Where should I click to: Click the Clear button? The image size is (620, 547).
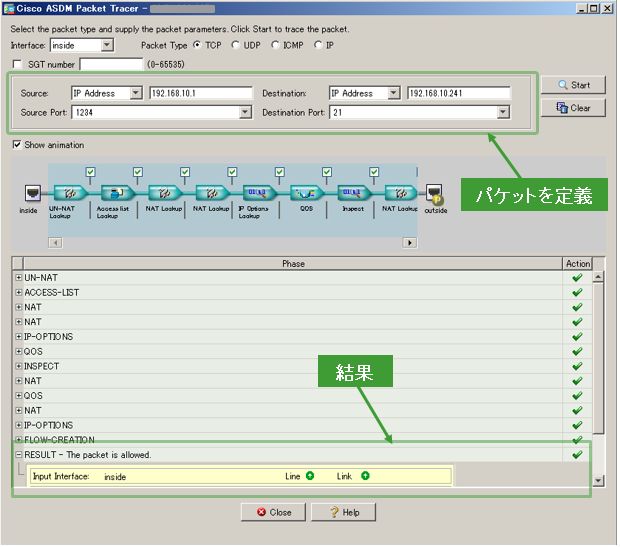pos(574,108)
